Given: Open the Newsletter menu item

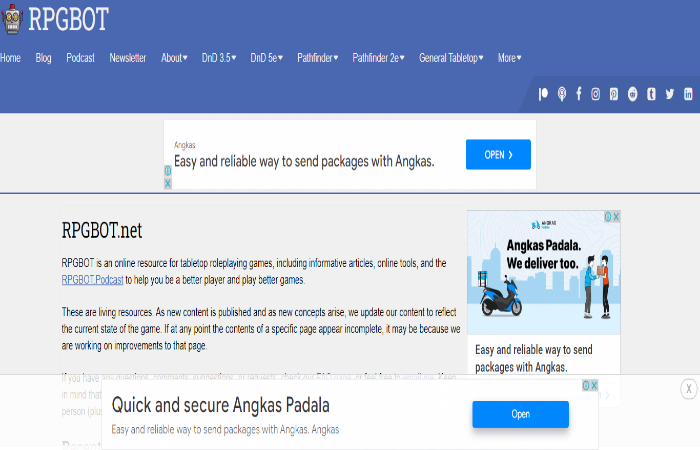Looking at the screenshot, I should (x=128, y=58).
